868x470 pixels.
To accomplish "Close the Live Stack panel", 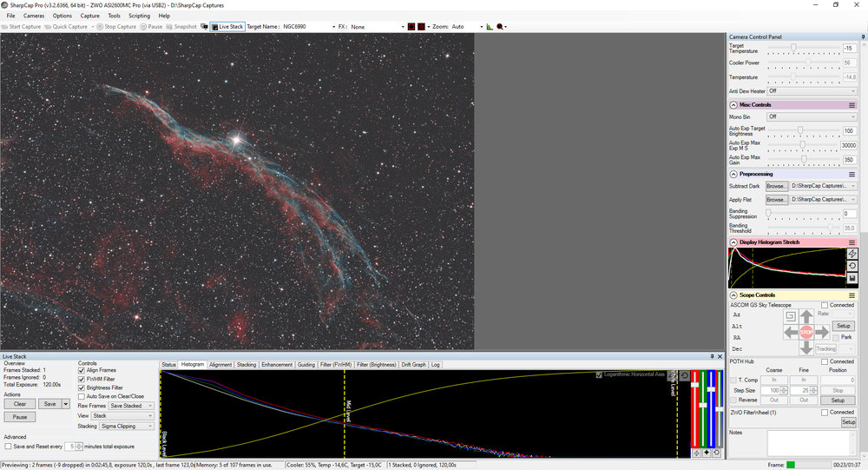I will [720, 356].
